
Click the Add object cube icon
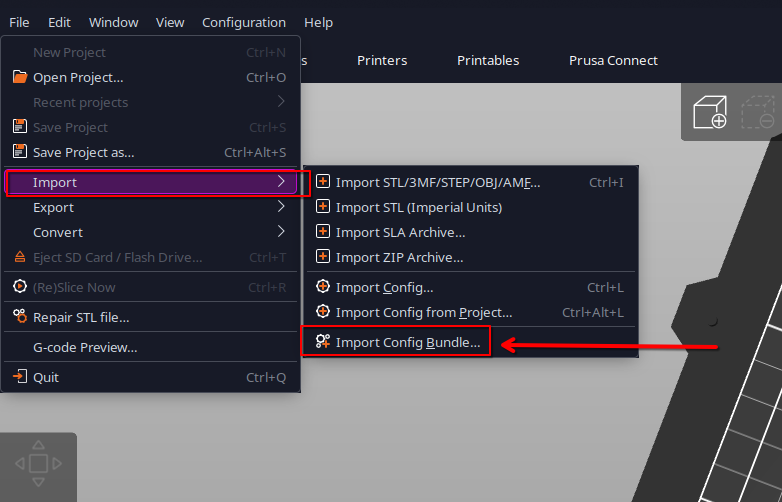[710, 111]
